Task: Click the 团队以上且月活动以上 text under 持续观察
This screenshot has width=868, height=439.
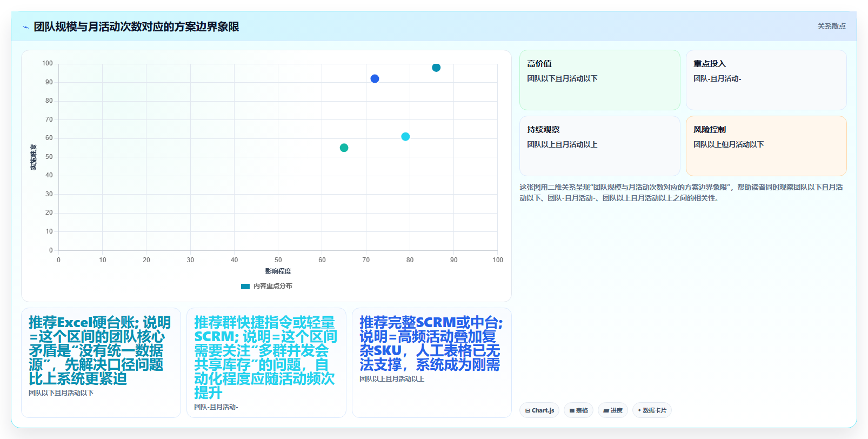Action: point(562,144)
